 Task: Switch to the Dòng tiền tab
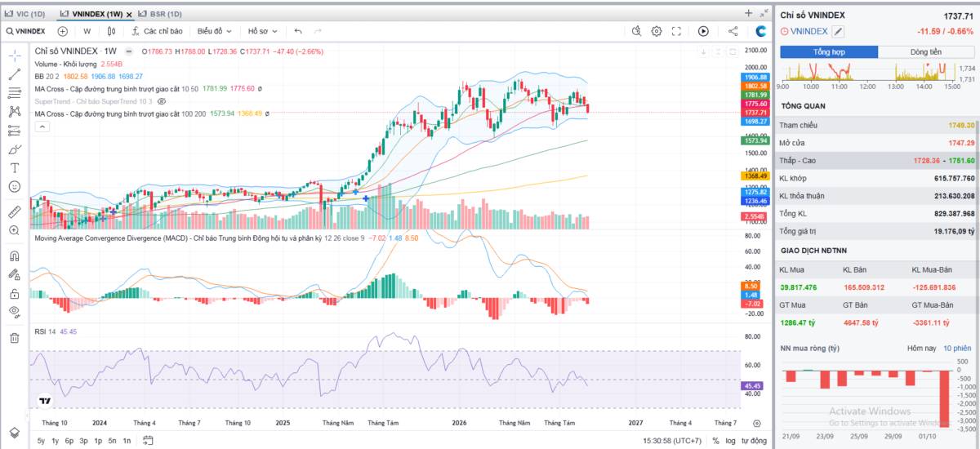tap(926, 51)
